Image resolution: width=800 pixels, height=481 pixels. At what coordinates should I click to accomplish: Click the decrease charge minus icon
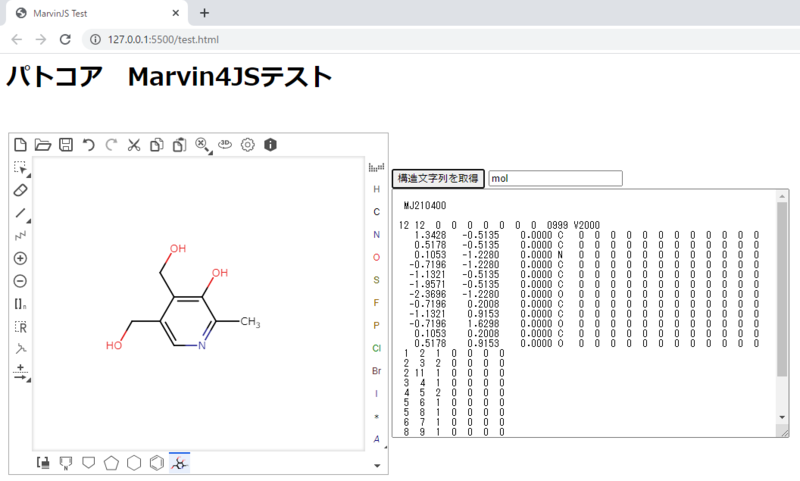click(20, 281)
